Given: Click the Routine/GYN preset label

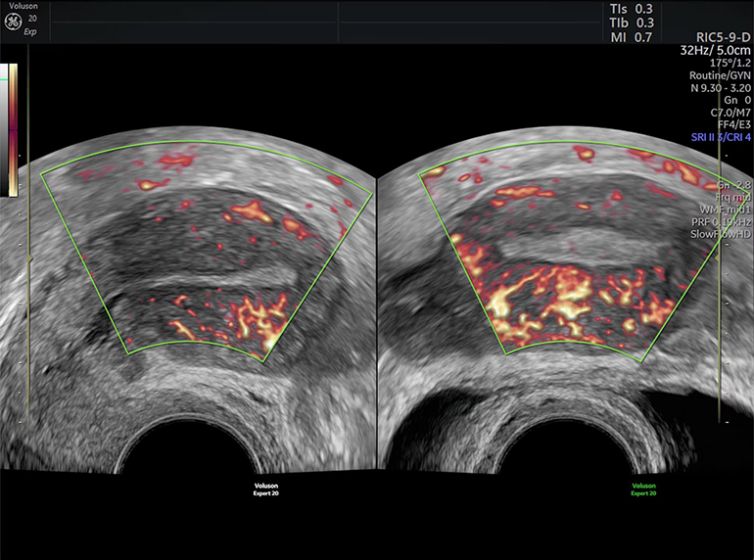Looking at the screenshot, I should tap(720, 74).
